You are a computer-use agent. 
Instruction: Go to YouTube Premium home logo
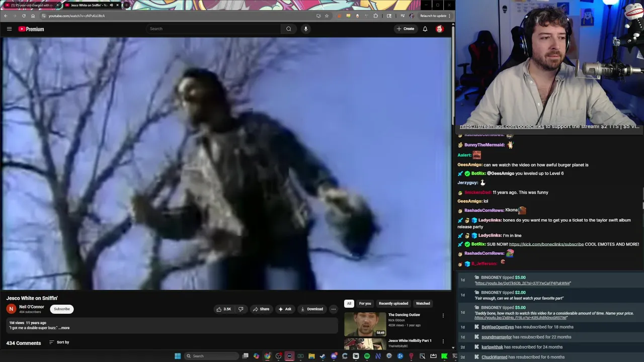[31, 29]
